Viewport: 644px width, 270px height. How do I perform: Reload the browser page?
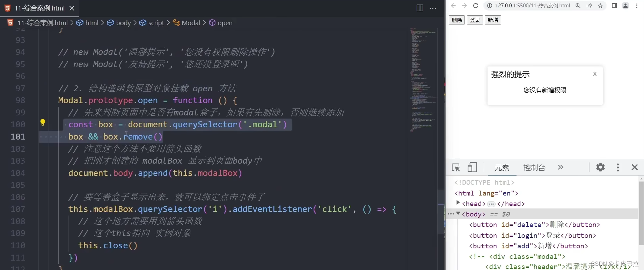(476, 6)
